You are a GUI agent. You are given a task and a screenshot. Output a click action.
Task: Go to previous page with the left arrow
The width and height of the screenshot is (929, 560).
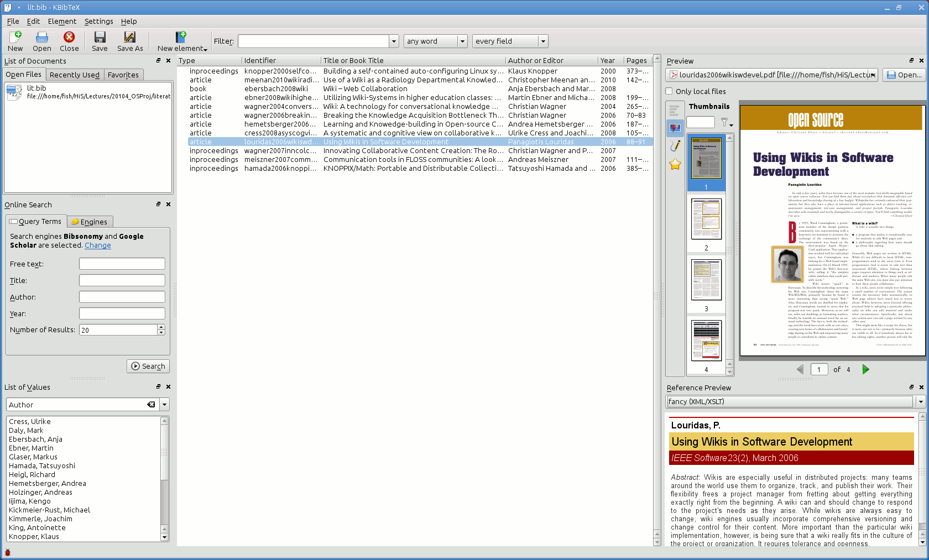[x=800, y=369]
